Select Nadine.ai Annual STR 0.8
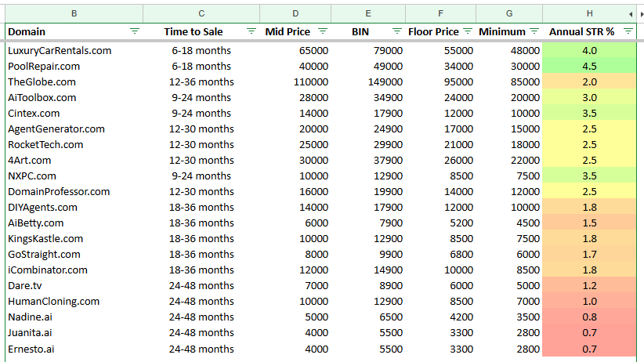644x362 pixels. pyautogui.click(x=589, y=317)
